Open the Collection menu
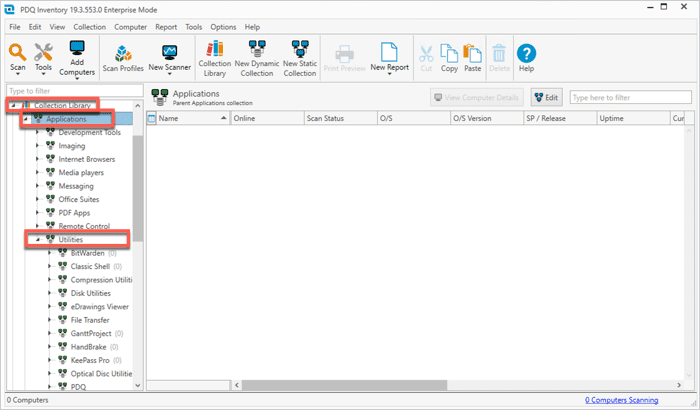Viewport: 700px width, 410px height. click(x=90, y=27)
